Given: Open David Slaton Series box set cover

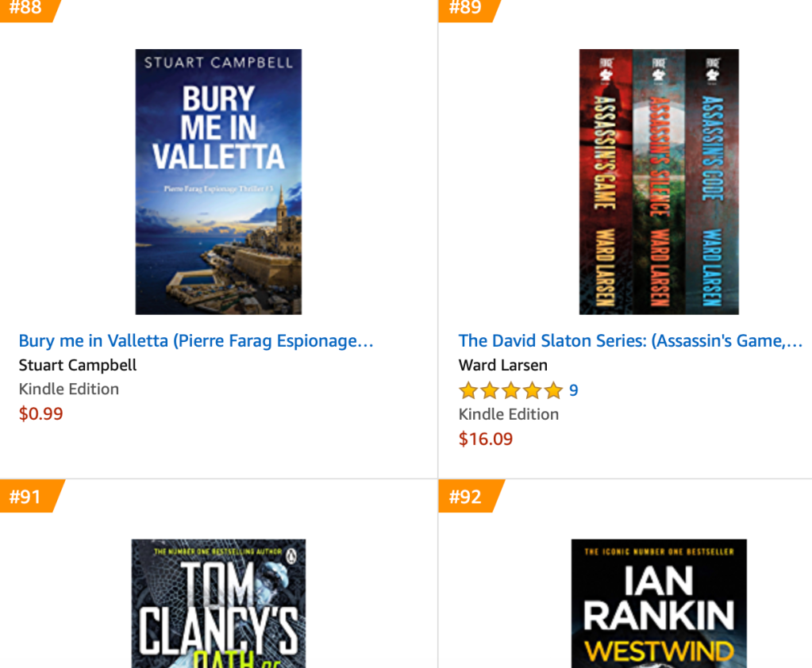Looking at the screenshot, I should tap(659, 182).
